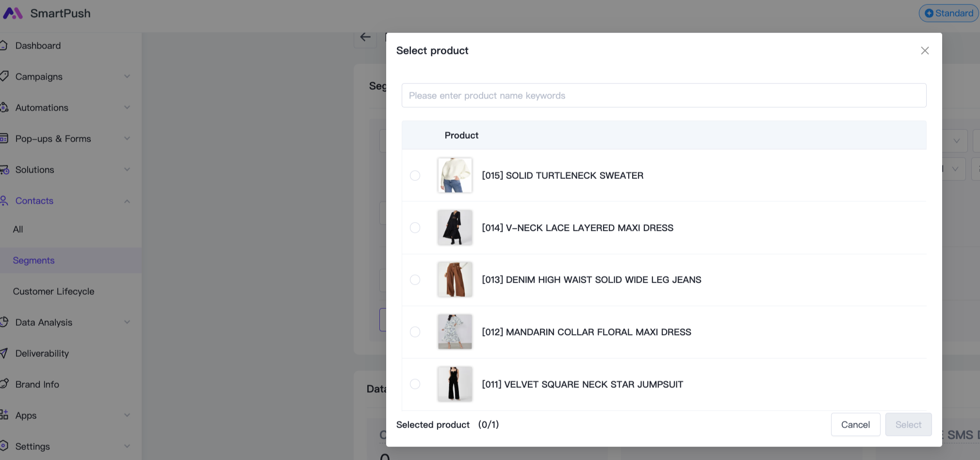Click the Wide Leg Jeans thumbnail

coord(455,280)
